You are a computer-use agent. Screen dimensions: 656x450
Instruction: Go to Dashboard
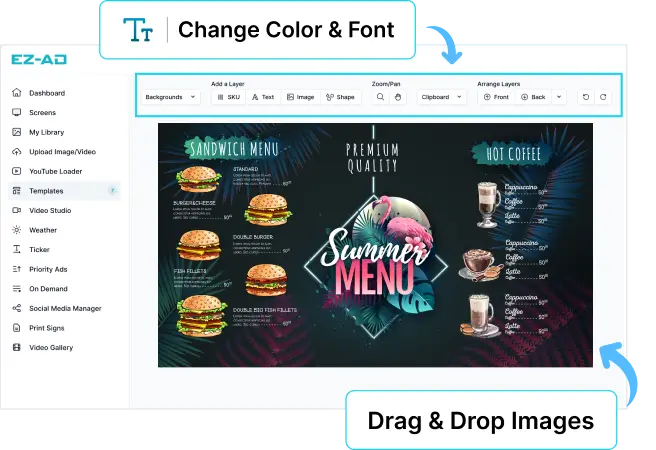(x=47, y=93)
